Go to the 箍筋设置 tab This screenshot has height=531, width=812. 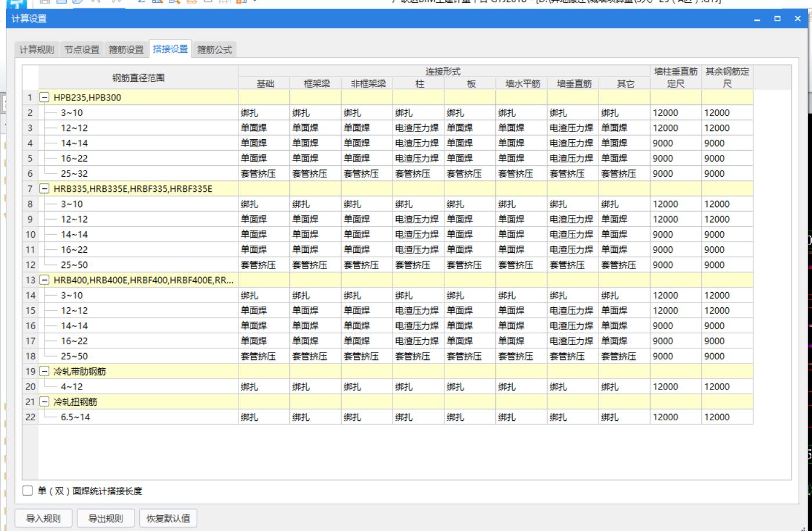126,50
